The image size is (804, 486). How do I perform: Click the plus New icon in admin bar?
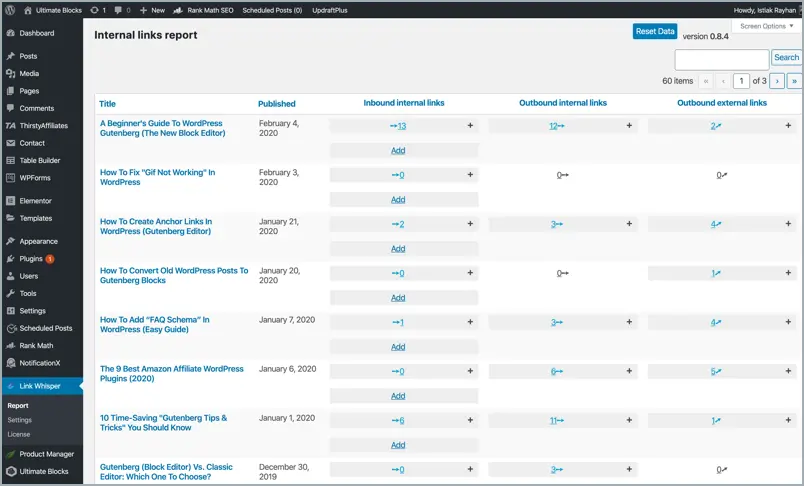pyautogui.click(x=144, y=10)
